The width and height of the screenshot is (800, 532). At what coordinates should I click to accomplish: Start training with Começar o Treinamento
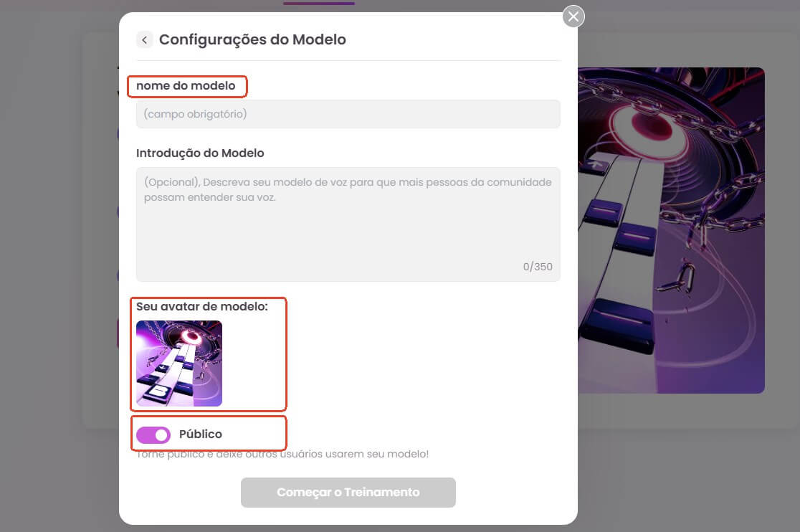click(x=348, y=493)
